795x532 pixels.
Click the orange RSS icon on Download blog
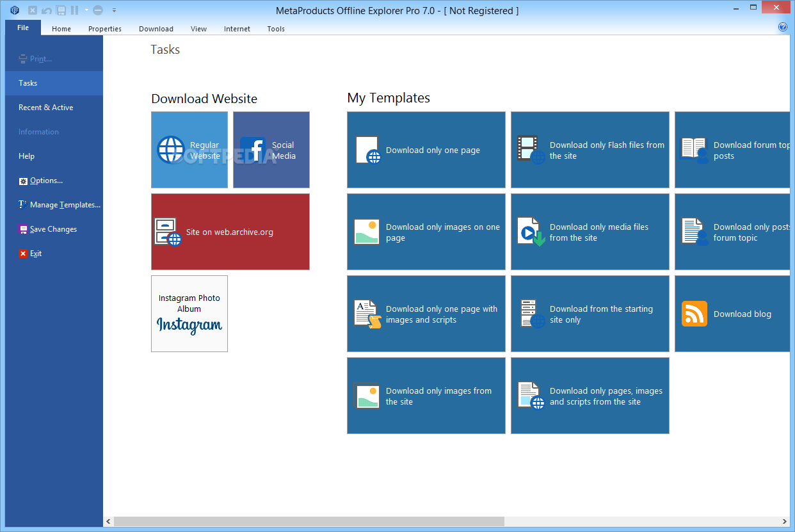click(x=695, y=314)
